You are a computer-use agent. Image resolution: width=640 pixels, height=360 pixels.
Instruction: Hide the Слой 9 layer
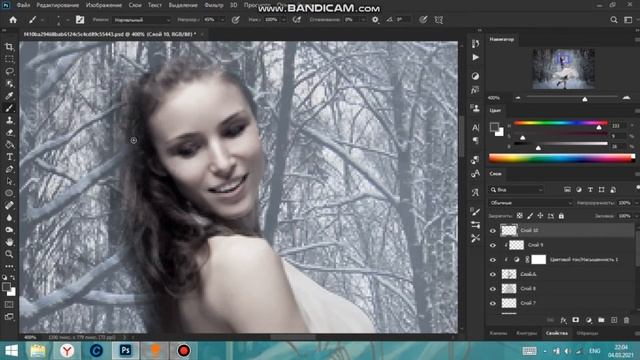click(493, 245)
